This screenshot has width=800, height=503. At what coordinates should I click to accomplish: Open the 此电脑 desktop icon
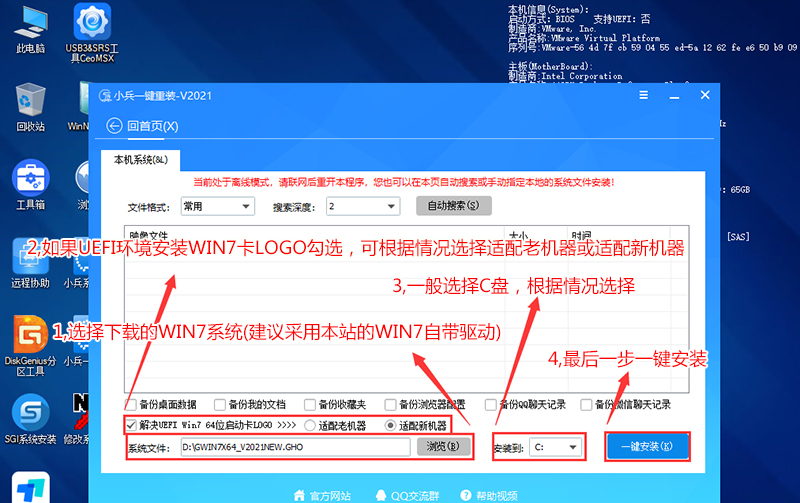tap(31, 31)
